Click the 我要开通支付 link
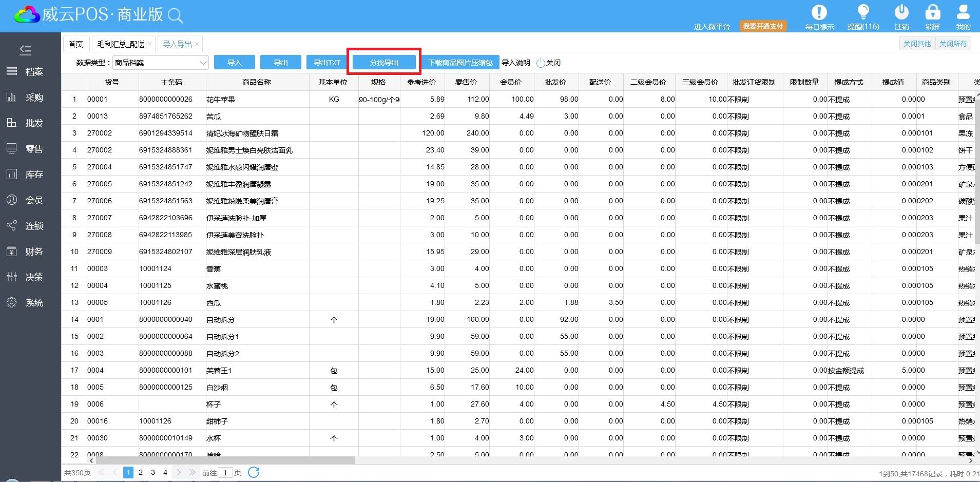The width and height of the screenshot is (980, 482). pyautogui.click(x=763, y=26)
